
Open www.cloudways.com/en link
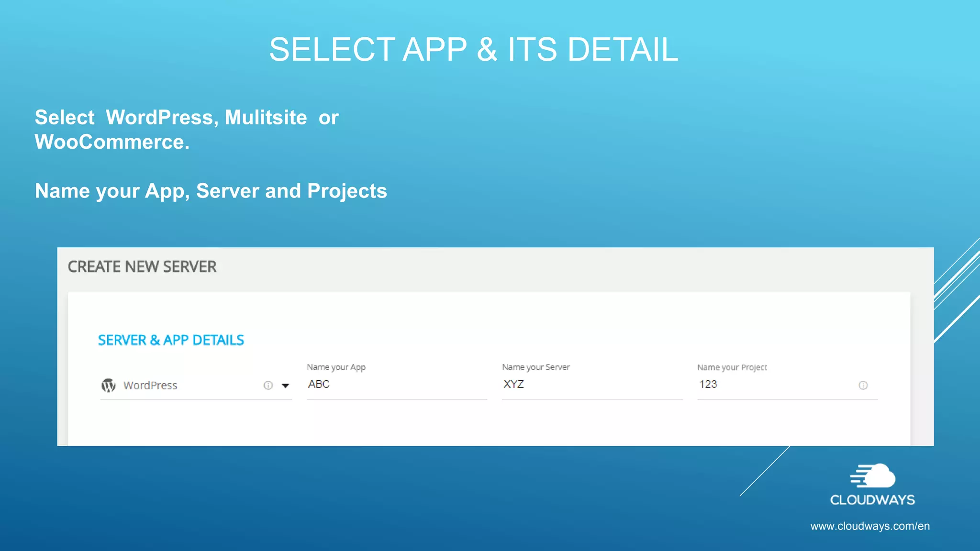(x=870, y=526)
